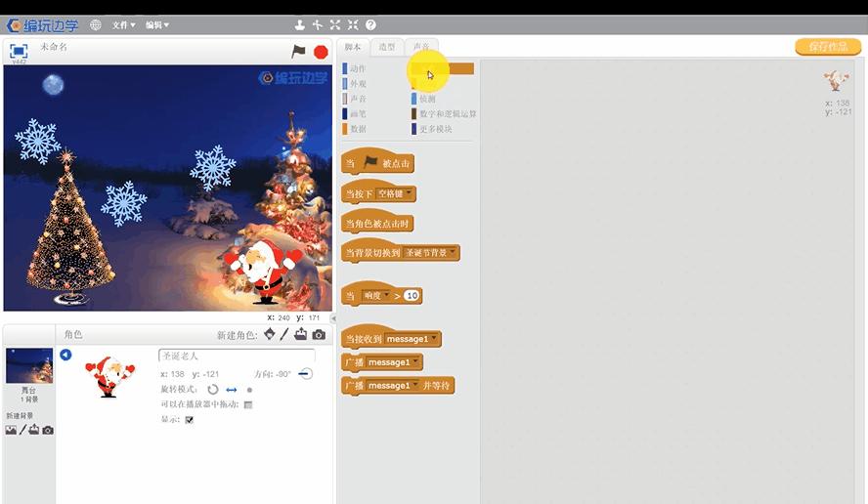Click the 保存作品 save project button
The height and width of the screenshot is (504, 868).
827,47
